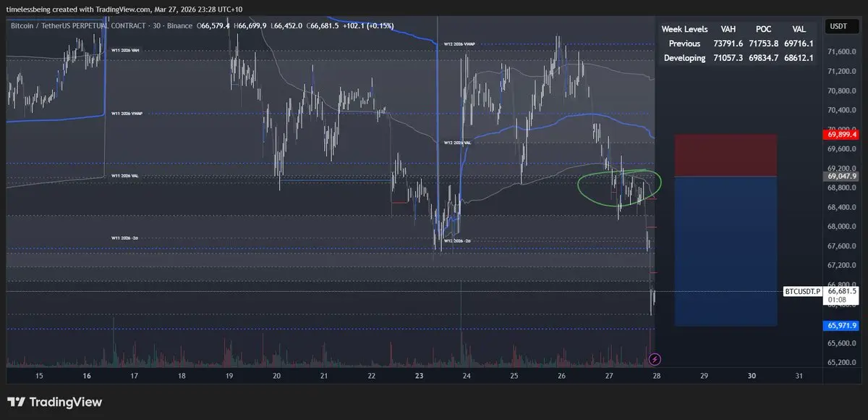Click the 68,400.0 price scale label
The width and height of the screenshot is (868, 420).
coord(843,207)
